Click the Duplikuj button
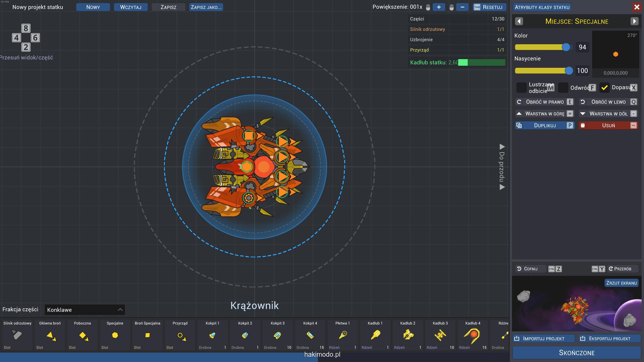Image resolution: width=644 pixels, height=362 pixels. (x=544, y=125)
